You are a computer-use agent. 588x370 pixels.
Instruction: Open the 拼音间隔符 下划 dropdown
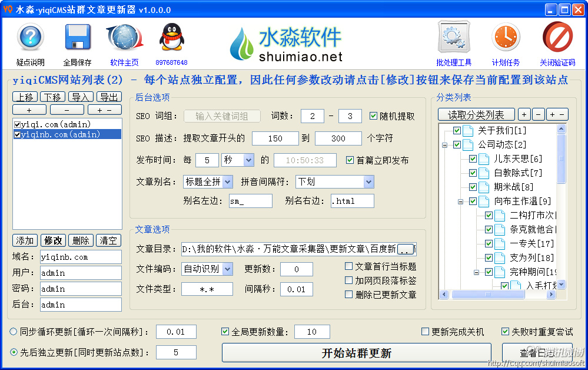368,182
